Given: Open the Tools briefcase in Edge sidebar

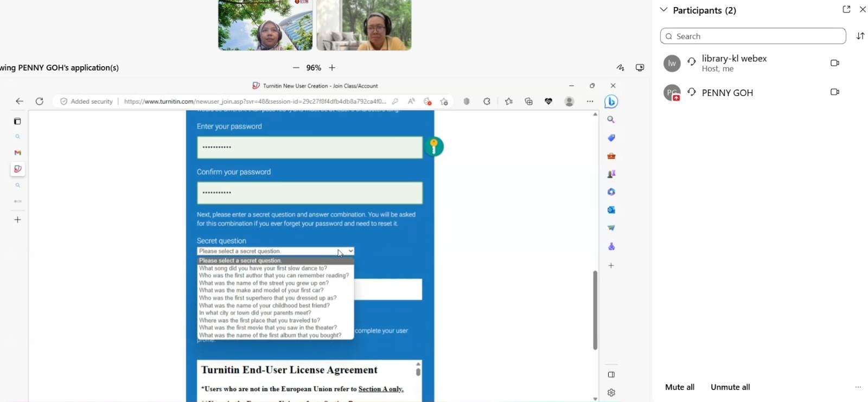Looking at the screenshot, I should 611,156.
